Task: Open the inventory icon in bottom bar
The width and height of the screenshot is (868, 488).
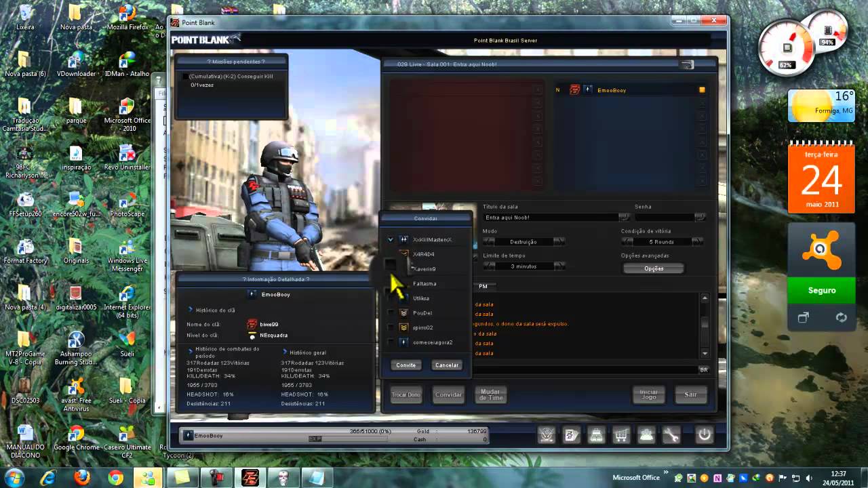Action: [596, 435]
